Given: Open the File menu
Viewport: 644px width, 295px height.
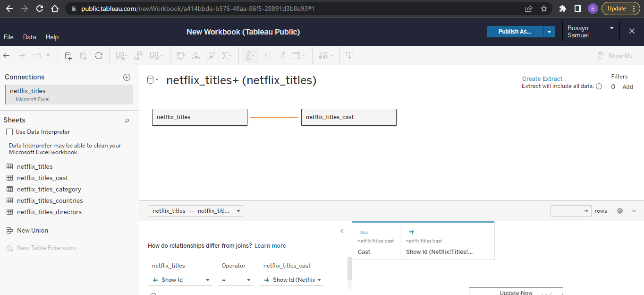Looking at the screenshot, I should pos(8,37).
